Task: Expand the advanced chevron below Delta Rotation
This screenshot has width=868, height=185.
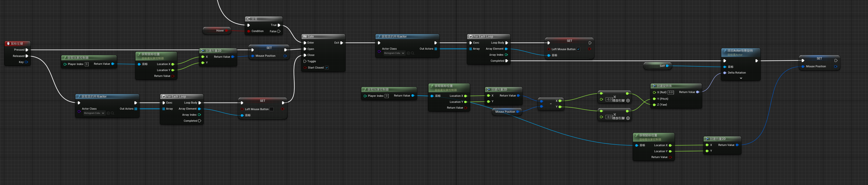Action: [741, 78]
